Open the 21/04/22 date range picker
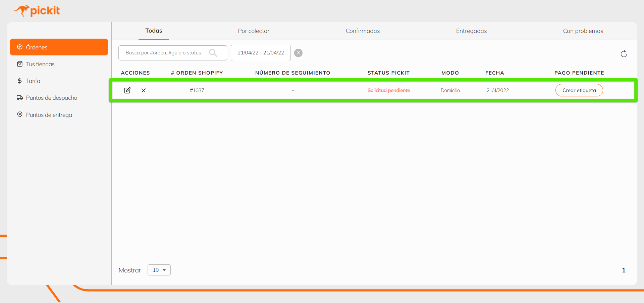The height and width of the screenshot is (303, 644). [x=261, y=53]
